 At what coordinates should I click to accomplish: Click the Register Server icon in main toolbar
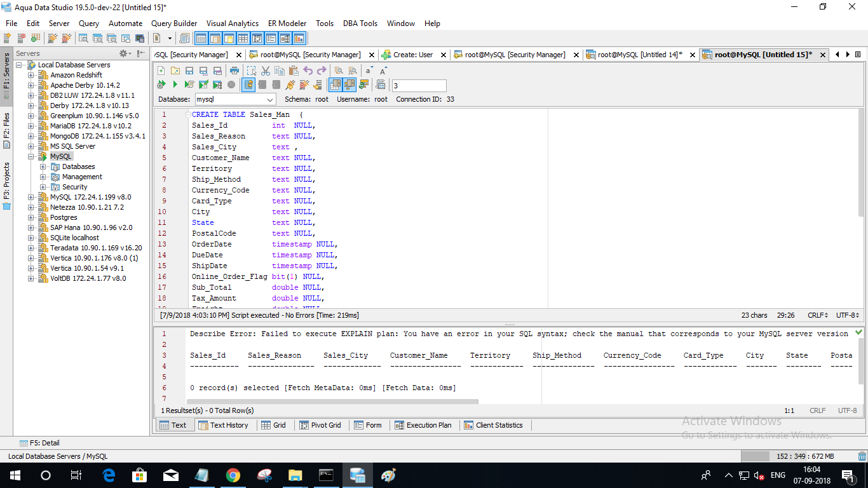click(x=7, y=39)
